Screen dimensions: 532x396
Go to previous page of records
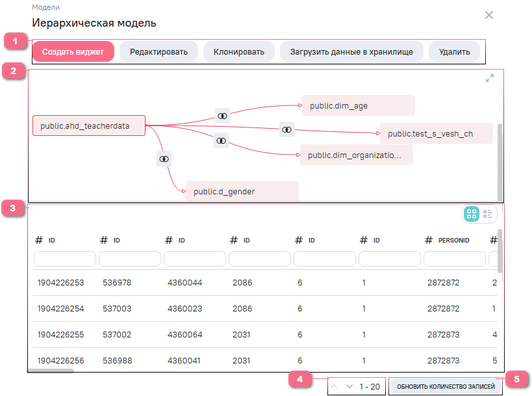335,386
